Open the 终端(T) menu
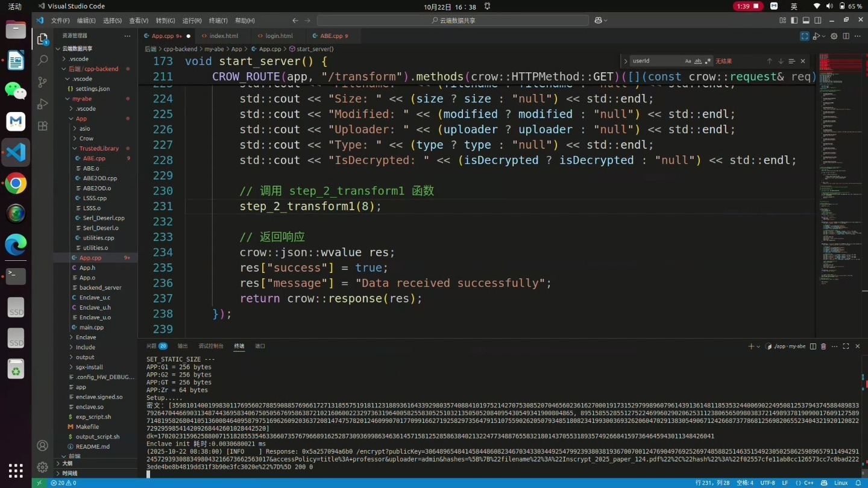868x488 pixels. 218,20
